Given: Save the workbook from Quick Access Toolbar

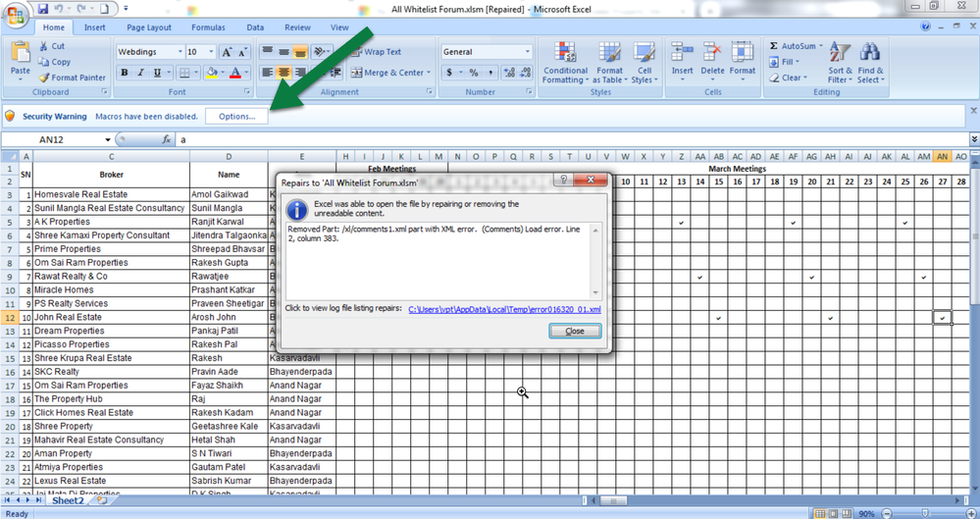Looking at the screenshot, I should point(43,9).
